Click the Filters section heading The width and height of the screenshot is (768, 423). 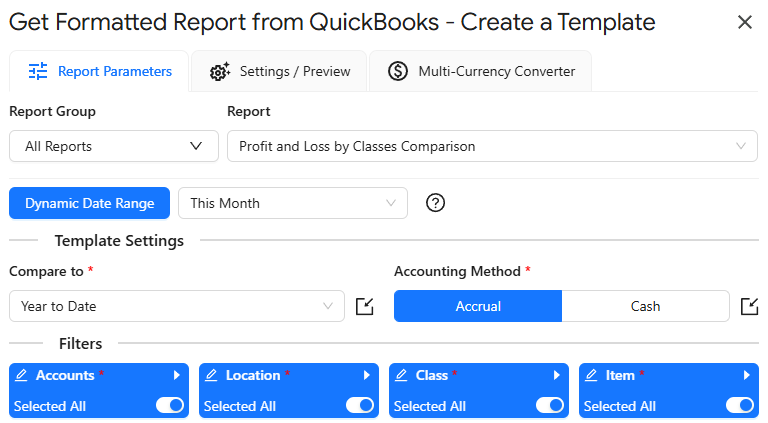pos(80,344)
